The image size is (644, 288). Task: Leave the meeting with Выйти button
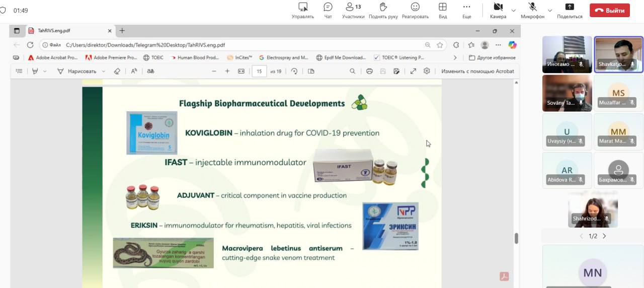[x=609, y=10]
